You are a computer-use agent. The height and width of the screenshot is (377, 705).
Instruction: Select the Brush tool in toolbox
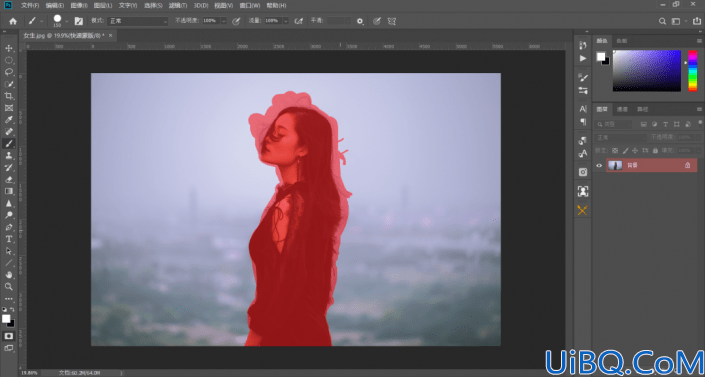coord(9,144)
